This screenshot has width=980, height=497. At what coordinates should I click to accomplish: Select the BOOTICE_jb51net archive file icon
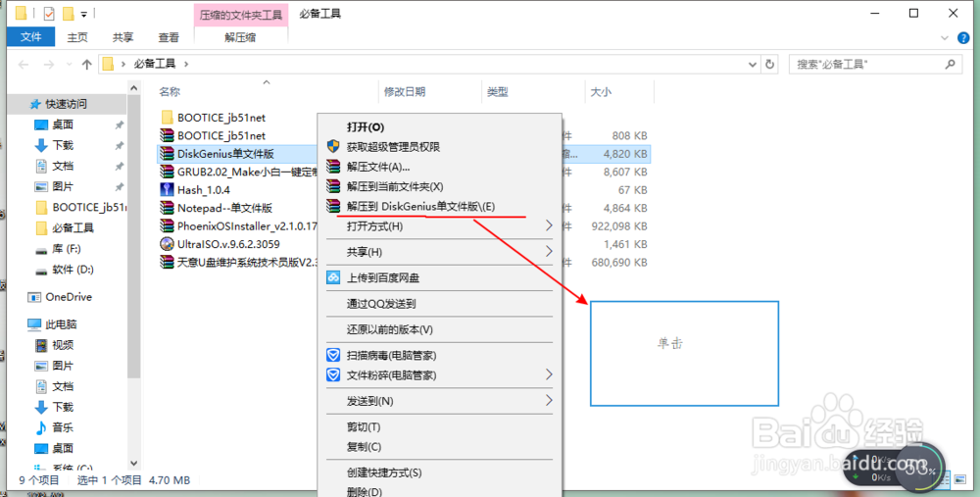(167, 135)
